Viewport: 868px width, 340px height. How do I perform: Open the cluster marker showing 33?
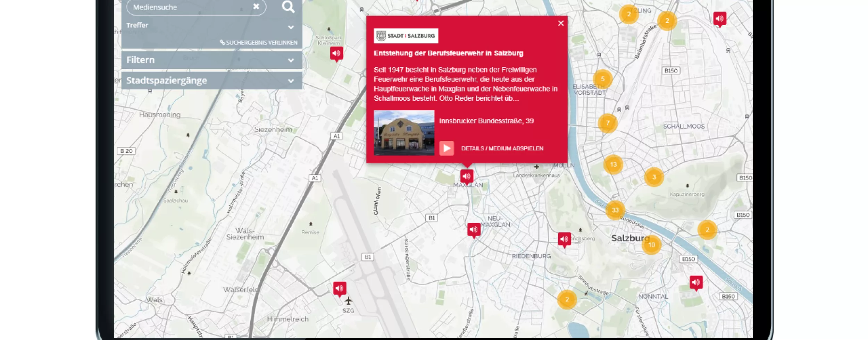pyautogui.click(x=615, y=209)
